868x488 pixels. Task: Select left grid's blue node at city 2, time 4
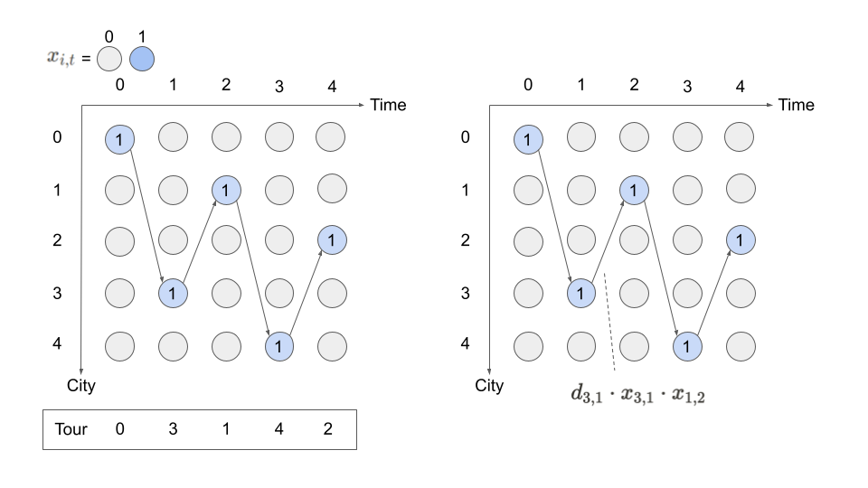(333, 240)
